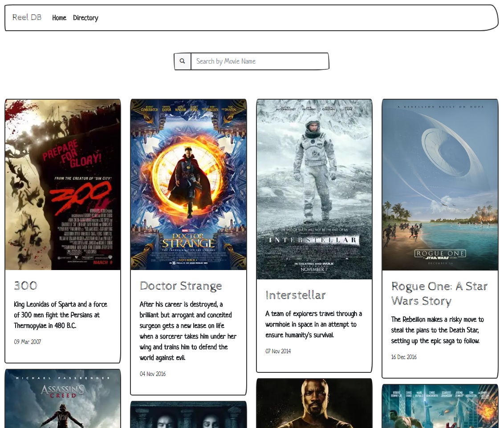Open the Avengers poster with Hulk

[440, 406]
